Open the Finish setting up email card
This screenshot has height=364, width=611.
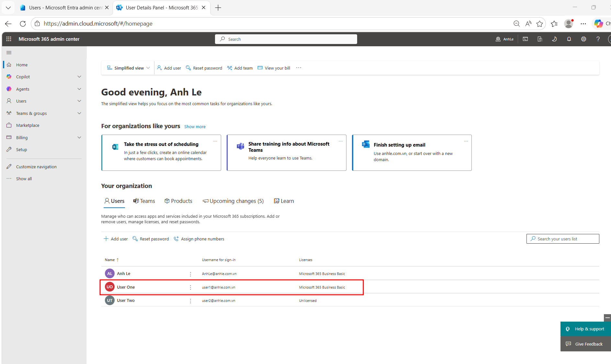pos(412,153)
